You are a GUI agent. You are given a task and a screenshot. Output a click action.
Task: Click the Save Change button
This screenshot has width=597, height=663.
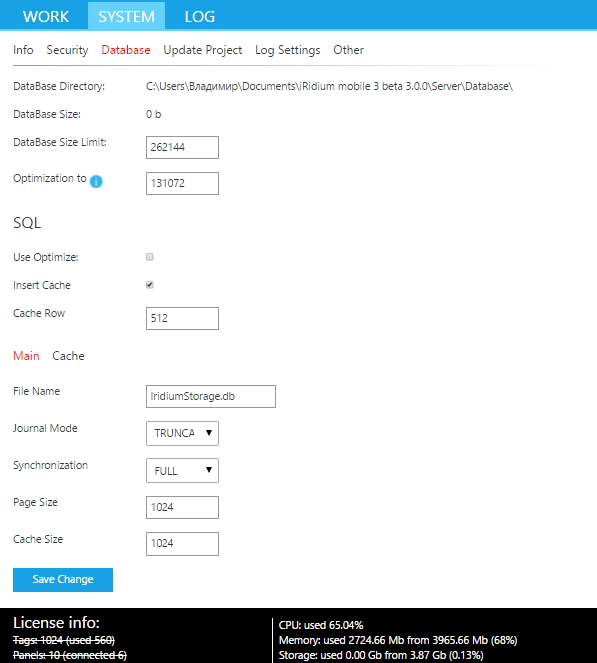click(63, 580)
